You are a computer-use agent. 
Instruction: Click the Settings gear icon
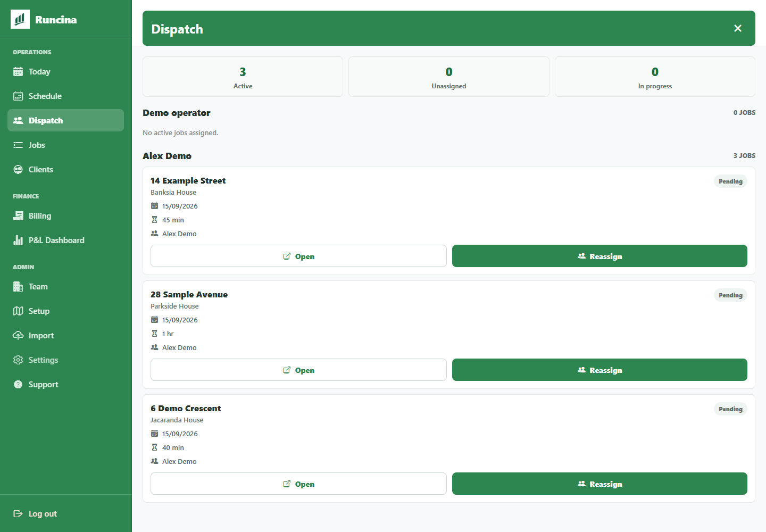pyautogui.click(x=18, y=360)
